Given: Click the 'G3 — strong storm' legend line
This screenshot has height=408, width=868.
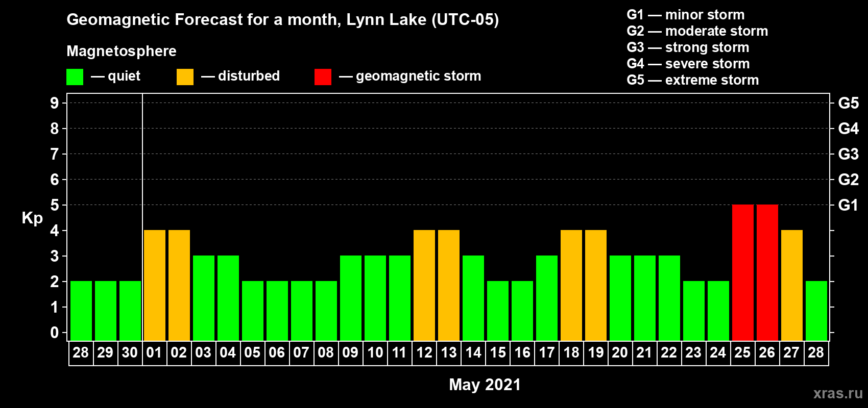Looking at the screenshot, I should [688, 47].
